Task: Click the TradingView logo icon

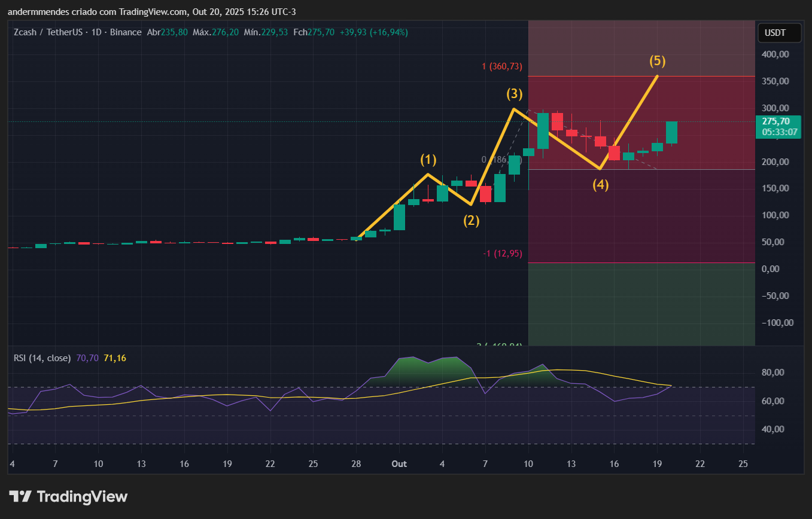Action: click(20, 496)
